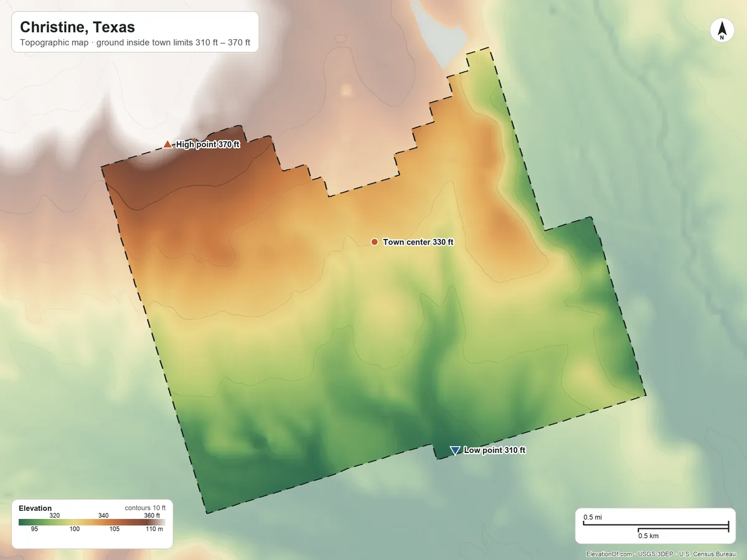This screenshot has width=747, height=560.
Task: Click the '100' meter legend value
Action: coord(75,530)
